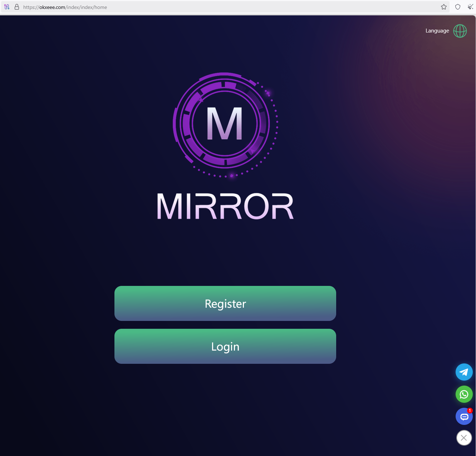Click the /index/index/home path in the URL
The image size is (476, 456).
pyautogui.click(x=86, y=7)
